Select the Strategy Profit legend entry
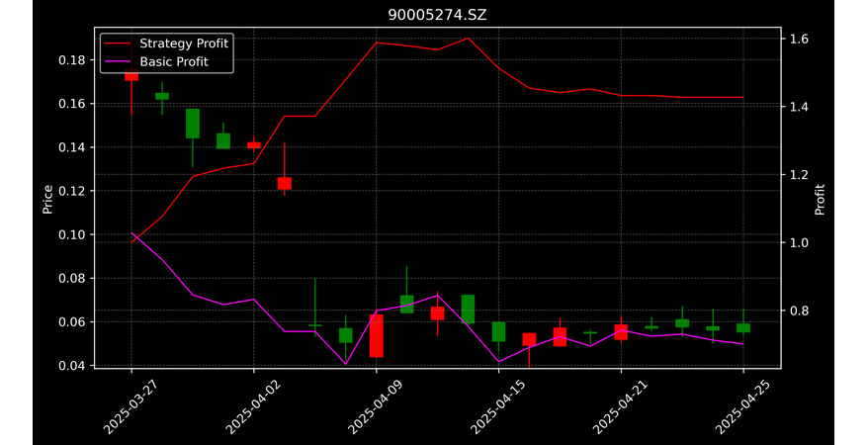The width and height of the screenshot is (868, 445). pyautogui.click(x=166, y=44)
